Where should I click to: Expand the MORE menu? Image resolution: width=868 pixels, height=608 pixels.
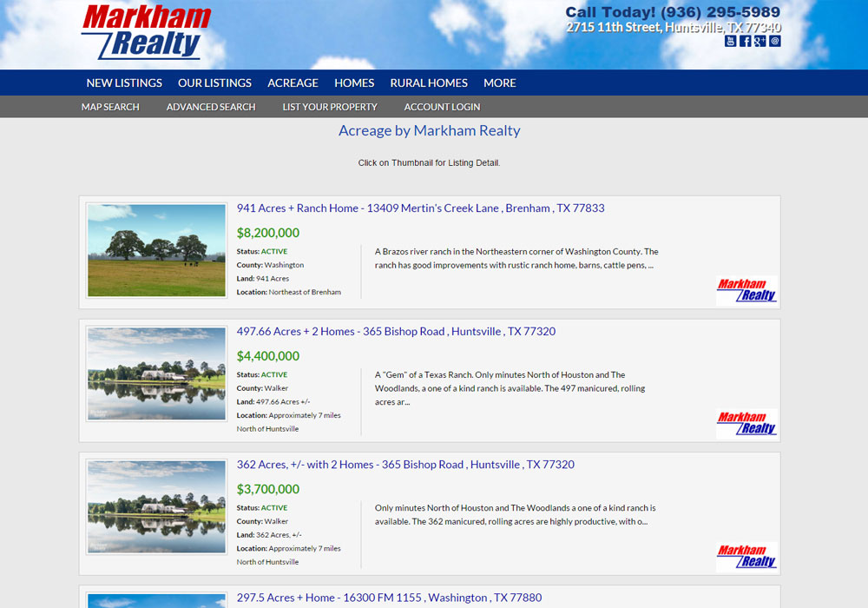click(500, 83)
